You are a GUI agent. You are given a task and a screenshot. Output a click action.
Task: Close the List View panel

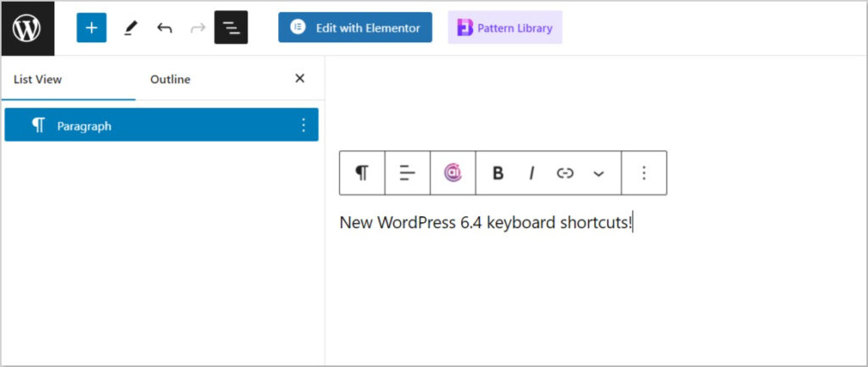299,79
